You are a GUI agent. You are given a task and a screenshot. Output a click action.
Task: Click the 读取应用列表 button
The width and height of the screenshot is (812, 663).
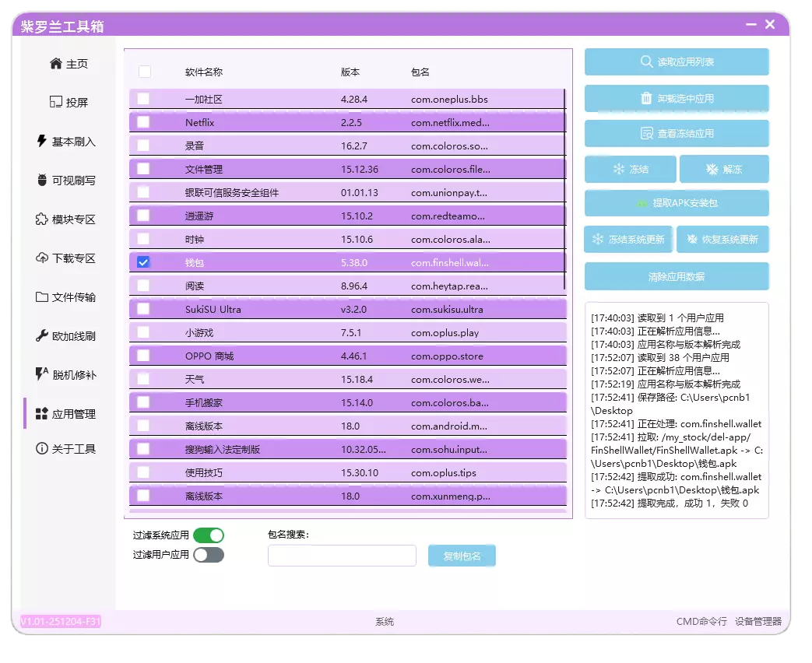(x=676, y=61)
